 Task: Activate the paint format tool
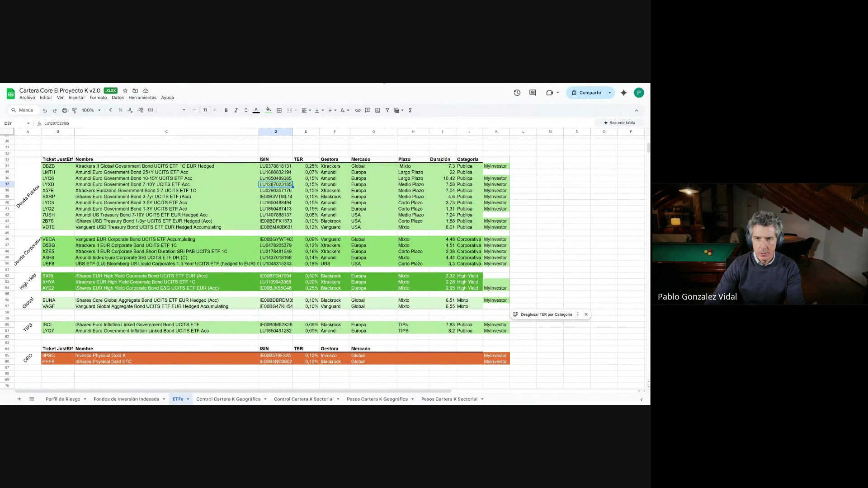pyautogui.click(x=74, y=110)
